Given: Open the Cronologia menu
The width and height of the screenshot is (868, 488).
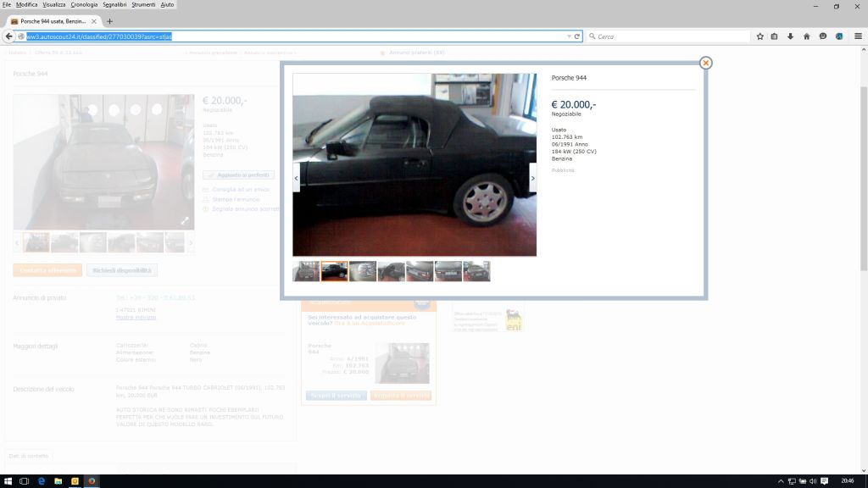Looking at the screenshot, I should (x=84, y=4).
